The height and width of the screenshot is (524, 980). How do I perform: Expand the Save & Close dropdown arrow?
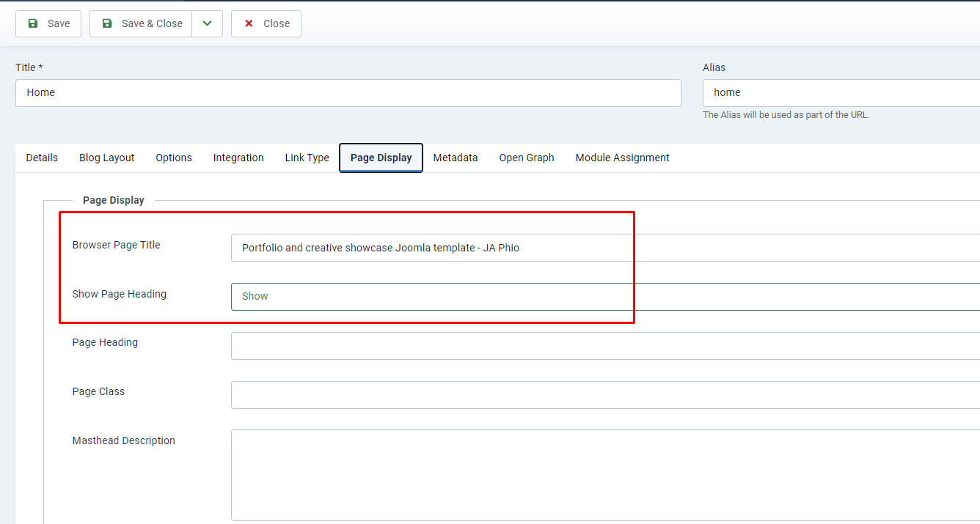tap(208, 23)
